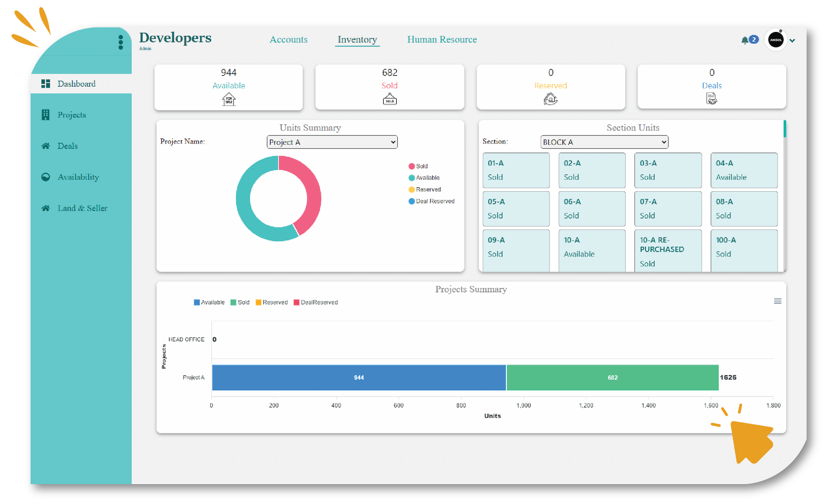Open the Section BLOCK A dropdown

pyautogui.click(x=604, y=142)
